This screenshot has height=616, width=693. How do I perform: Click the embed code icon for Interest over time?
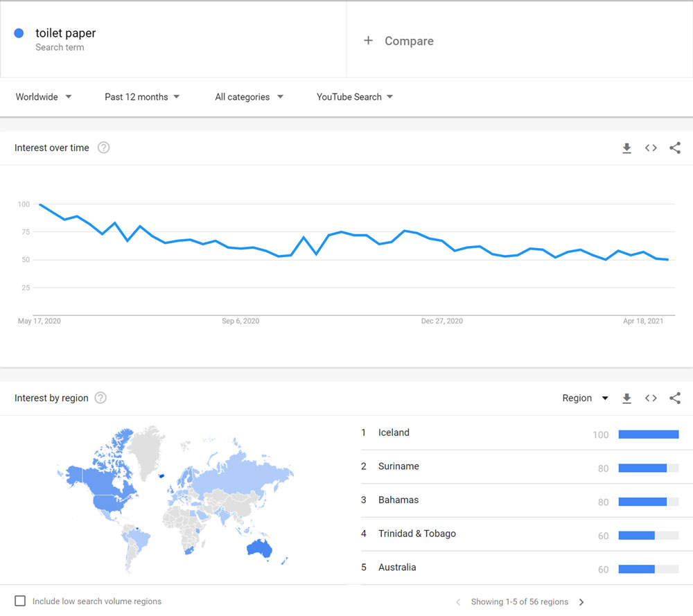[651, 148]
